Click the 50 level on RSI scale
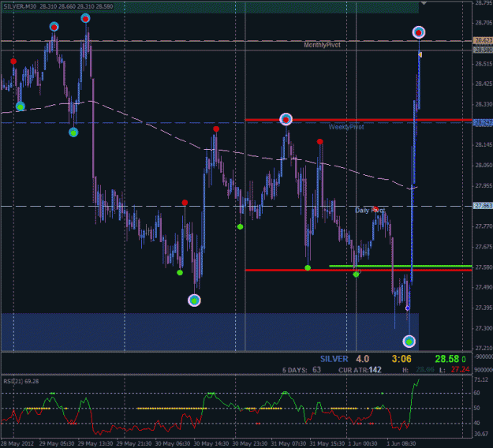This screenshot has width=493, height=448. click(477, 408)
